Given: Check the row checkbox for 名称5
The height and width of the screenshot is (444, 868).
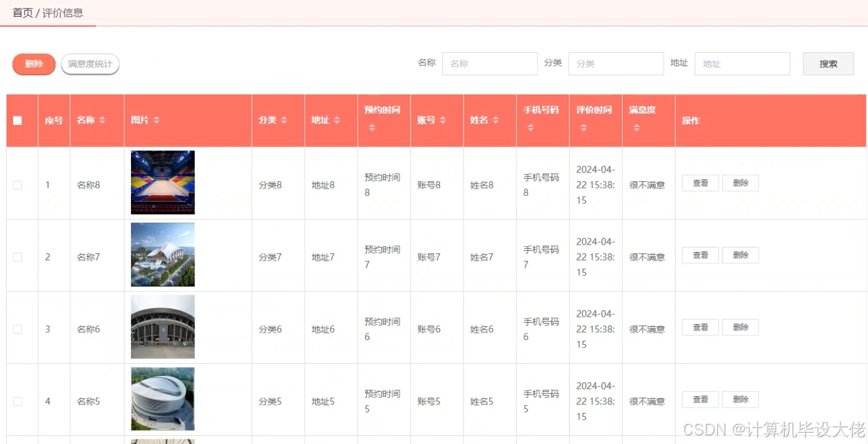Looking at the screenshot, I should [18, 402].
